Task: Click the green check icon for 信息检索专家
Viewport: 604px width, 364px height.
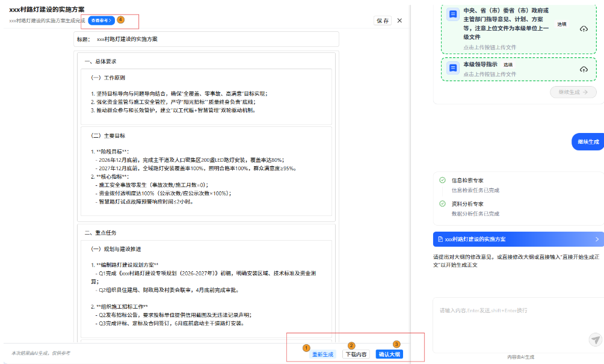Action: [x=442, y=180]
